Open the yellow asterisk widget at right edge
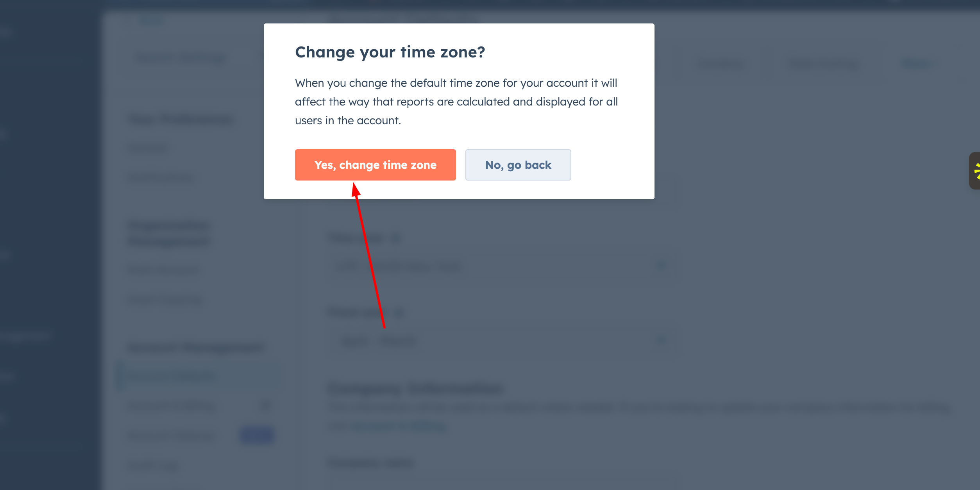Image resolution: width=980 pixels, height=490 pixels. pyautogui.click(x=975, y=171)
